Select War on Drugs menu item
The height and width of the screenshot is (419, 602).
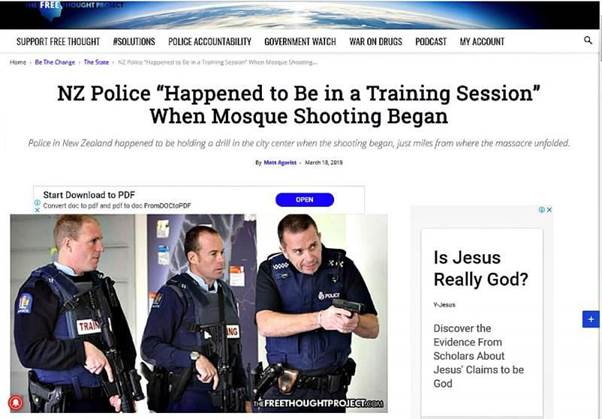coord(375,41)
